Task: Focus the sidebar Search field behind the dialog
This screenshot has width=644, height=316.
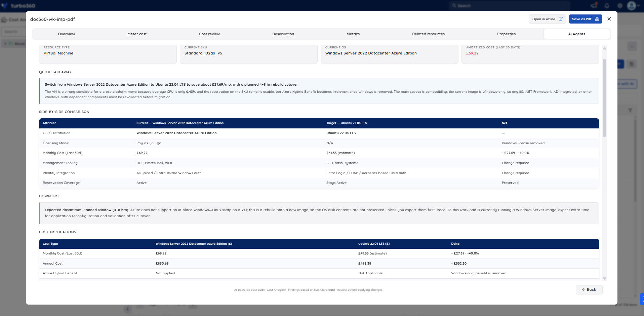Action: (13, 32)
